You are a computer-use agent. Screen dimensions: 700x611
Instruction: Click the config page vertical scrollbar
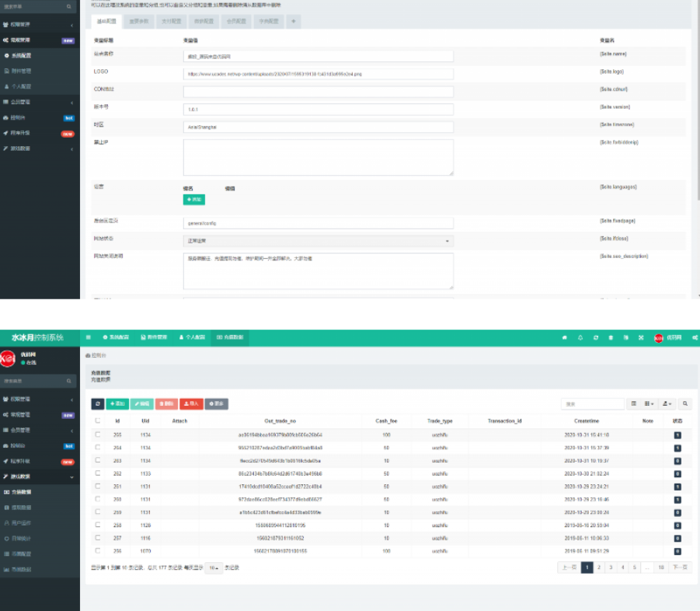[x=698, y=100]
